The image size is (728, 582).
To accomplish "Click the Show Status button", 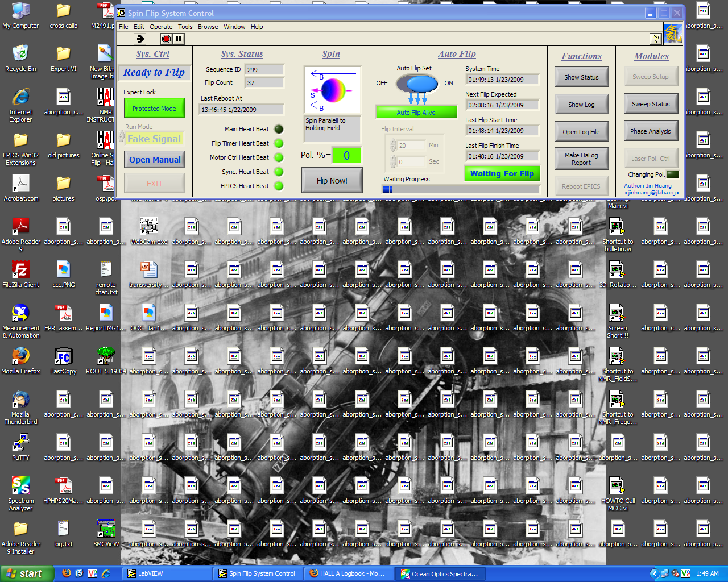I will [x=581, y=77].
